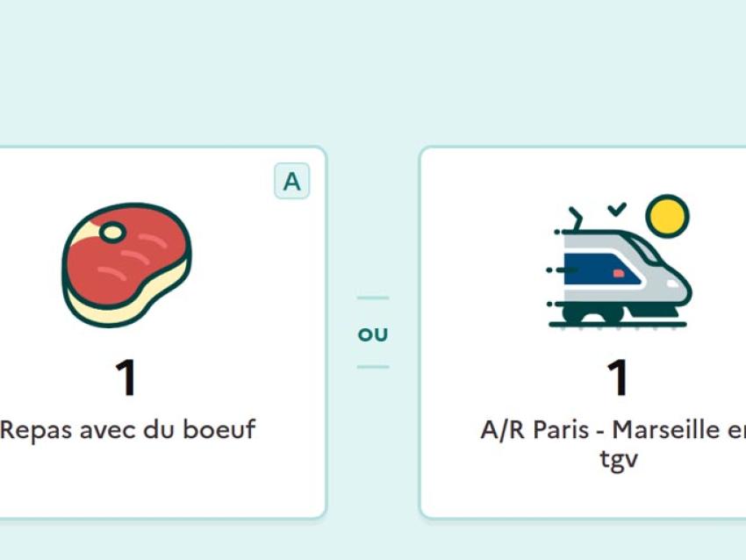Click the "ou" separator between cards
This screenshot has height=560, width=746.
click(x=373, y=334)
